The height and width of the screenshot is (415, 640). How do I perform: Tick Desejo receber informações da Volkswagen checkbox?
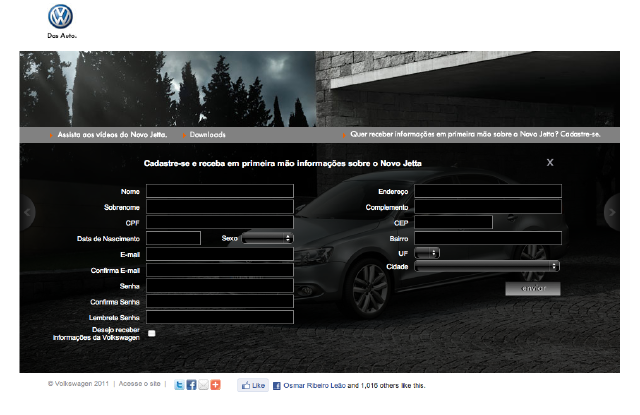coord(151,333)
